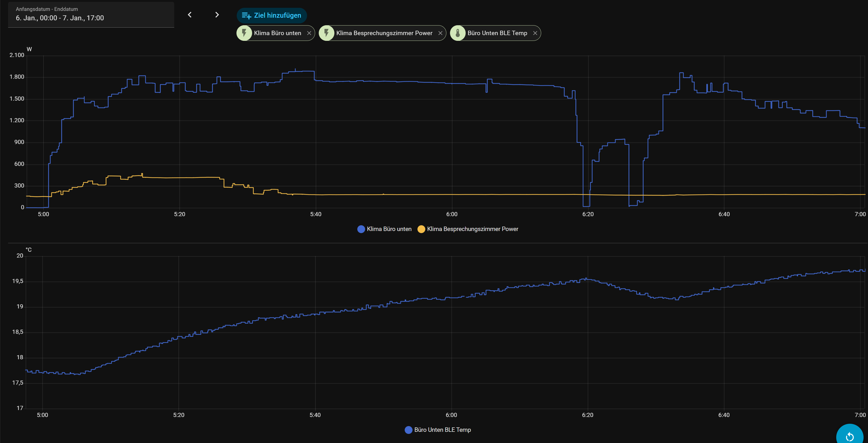The width and height of the screenshot is (868, 443).
Task: Click the Ziel hinzufügen button
Action: tap(272, 16)
